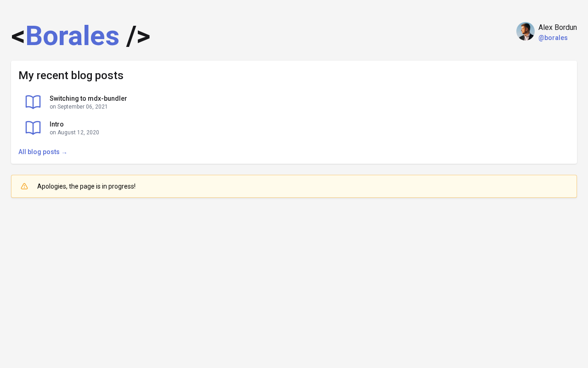View All blog posts

[39, 152]
